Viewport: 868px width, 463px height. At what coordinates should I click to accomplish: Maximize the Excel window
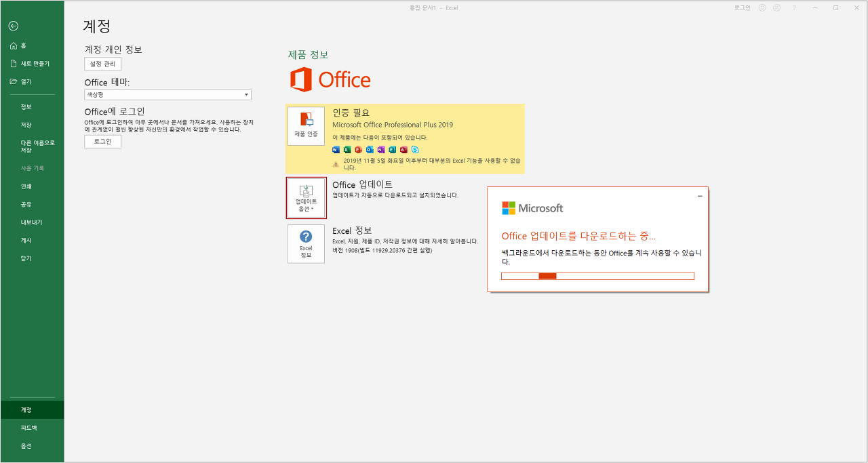tap(835, 7)
